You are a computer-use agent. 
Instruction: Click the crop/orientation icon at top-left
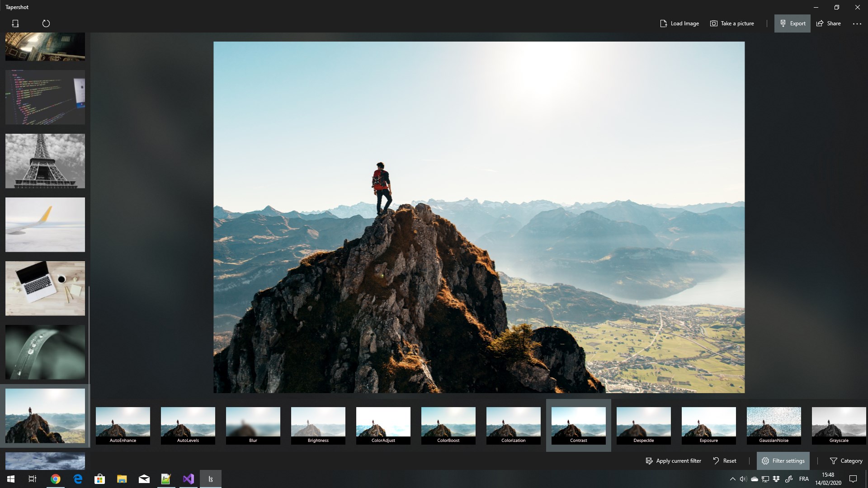[15, 23]
